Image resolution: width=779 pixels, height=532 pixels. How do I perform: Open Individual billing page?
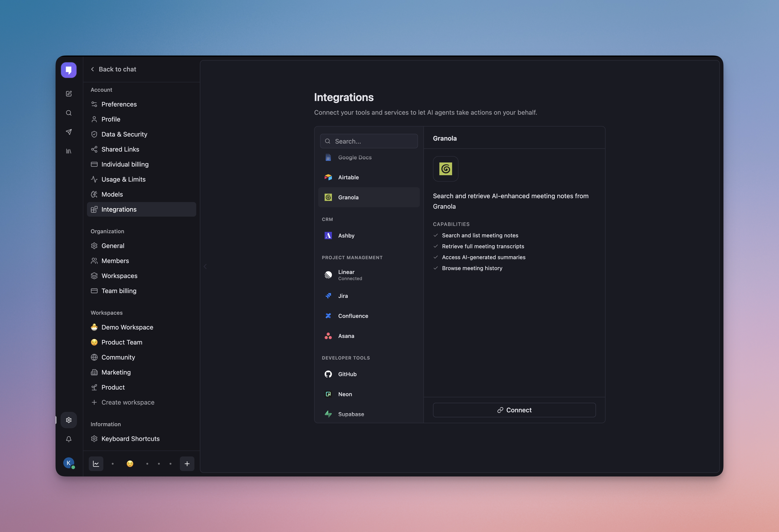pyautogui.click(x=141, y=165)
